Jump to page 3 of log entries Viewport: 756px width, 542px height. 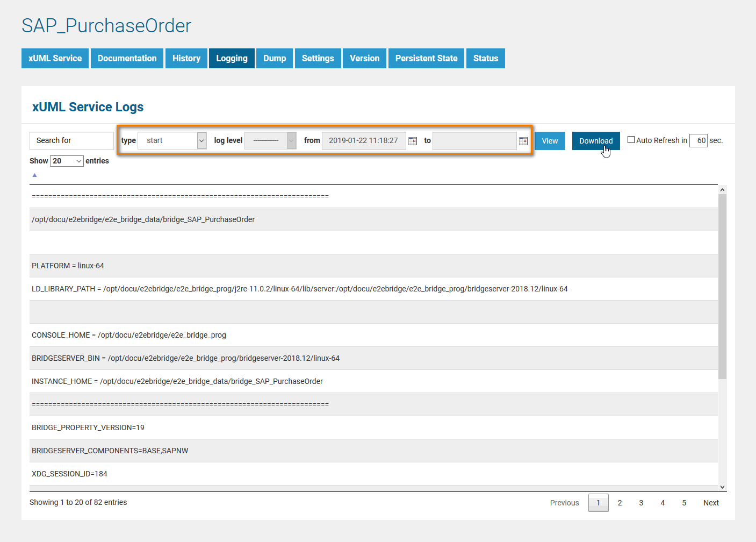pos(641,503)
